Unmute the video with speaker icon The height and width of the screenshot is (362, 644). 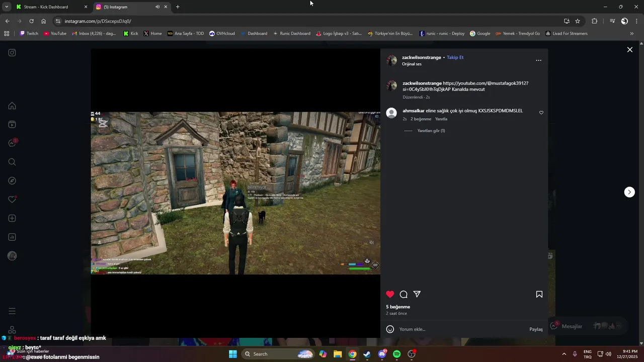click(372, 242)
